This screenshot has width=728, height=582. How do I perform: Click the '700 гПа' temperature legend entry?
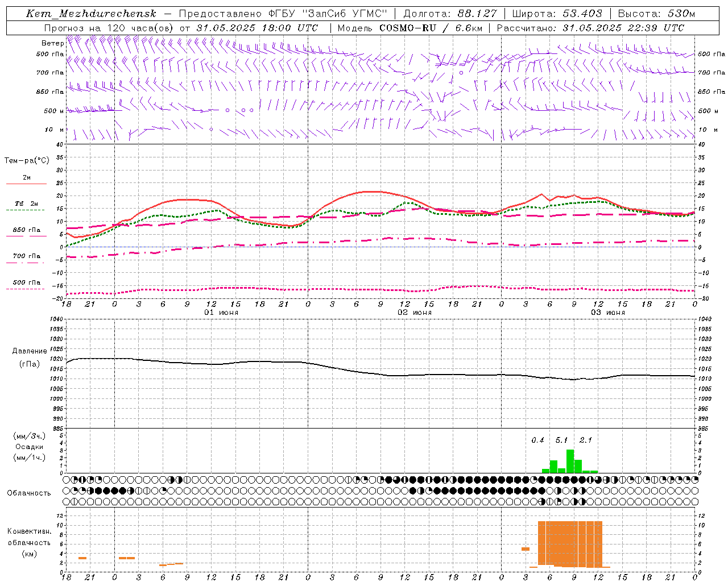click(x=27, y=256)
